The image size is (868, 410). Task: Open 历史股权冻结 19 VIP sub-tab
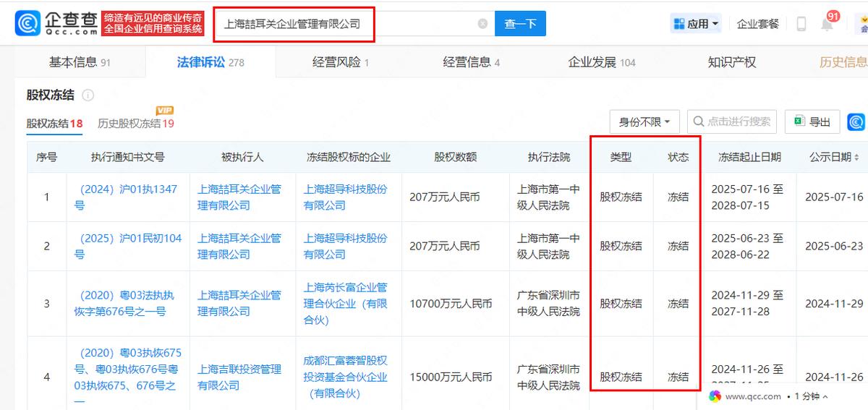(136, 123)
